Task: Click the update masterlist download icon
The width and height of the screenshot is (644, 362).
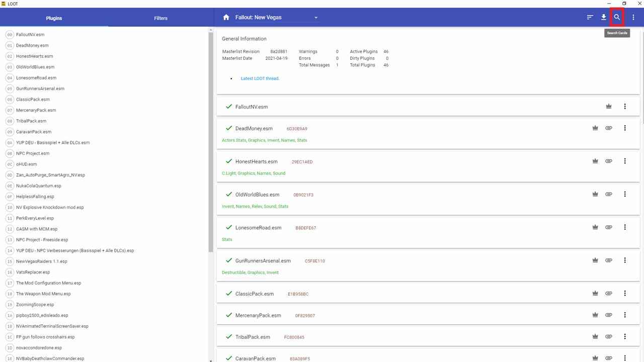Action: coord(604,18)
